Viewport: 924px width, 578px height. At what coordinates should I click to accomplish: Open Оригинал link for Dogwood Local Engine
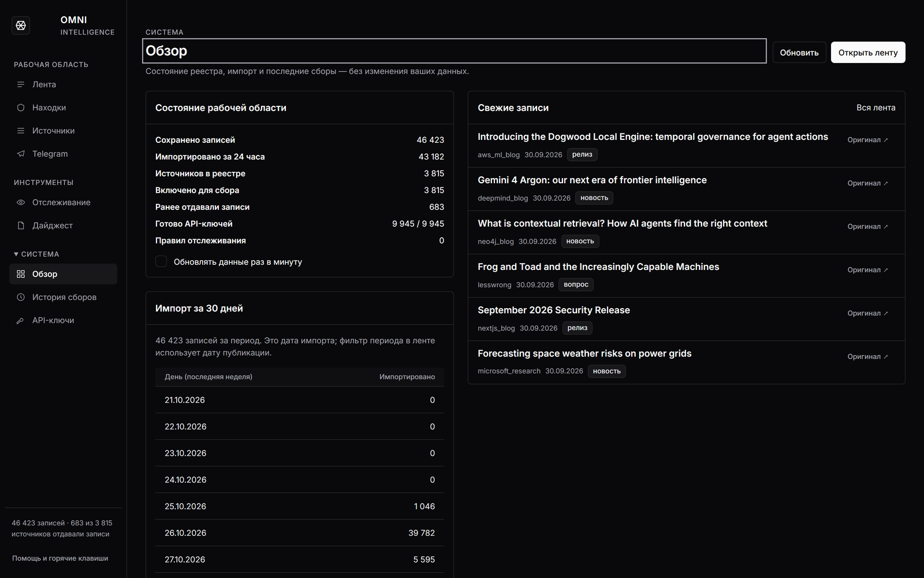[x=867, y=140]
